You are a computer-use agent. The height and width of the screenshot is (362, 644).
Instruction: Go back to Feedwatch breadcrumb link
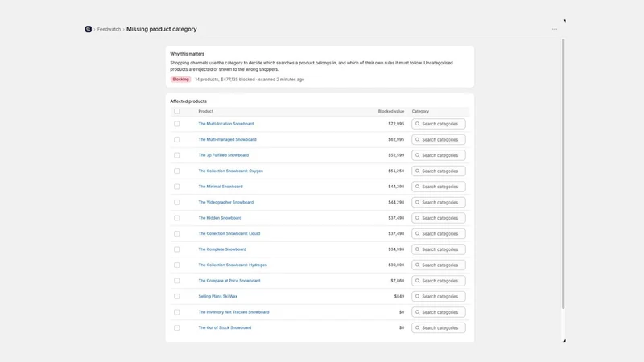(x=109, y=29)
